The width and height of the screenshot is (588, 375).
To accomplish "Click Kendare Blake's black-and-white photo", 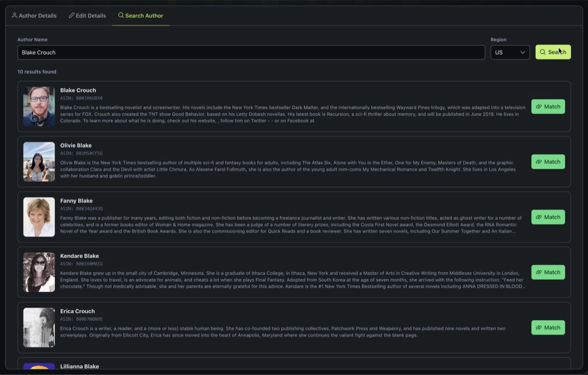I will click(39, 272).
